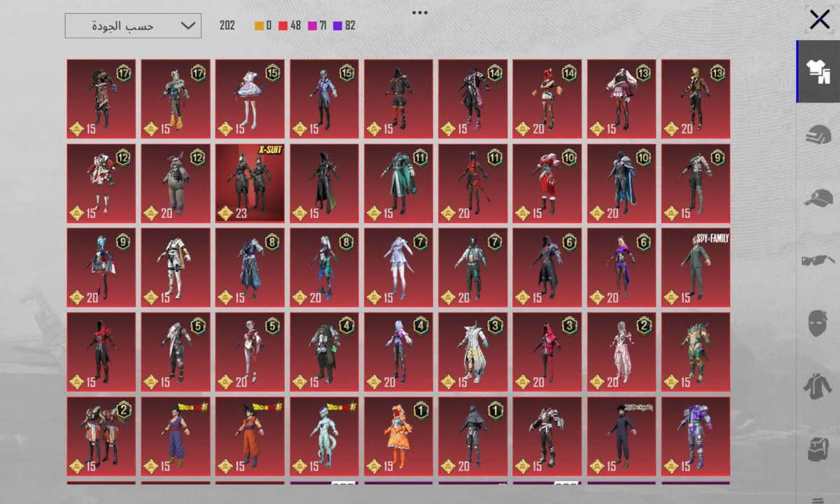Select the white Frieza character outfit
The height and width of the screenshot is (504, 840).
324,437
